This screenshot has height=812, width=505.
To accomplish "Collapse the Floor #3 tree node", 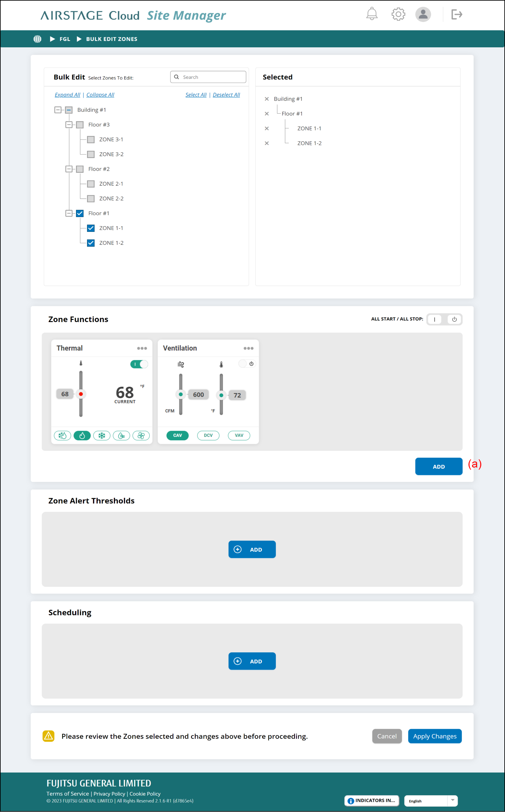I will (69, 125).
